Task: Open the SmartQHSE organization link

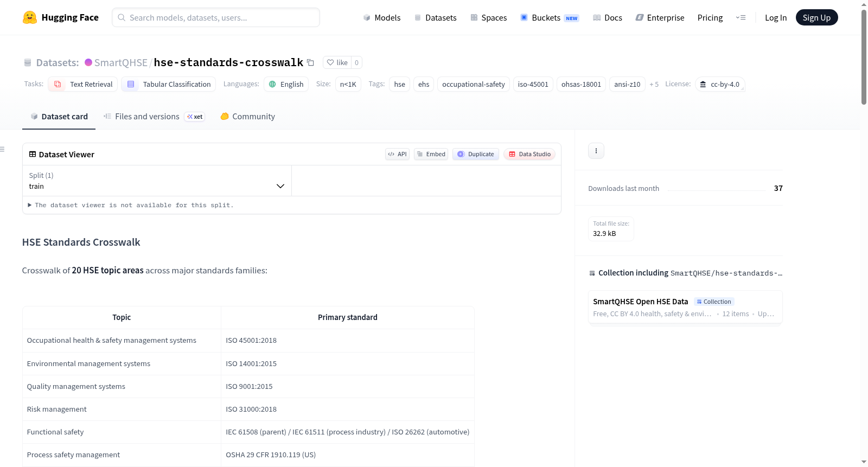Action: (120, 62)
